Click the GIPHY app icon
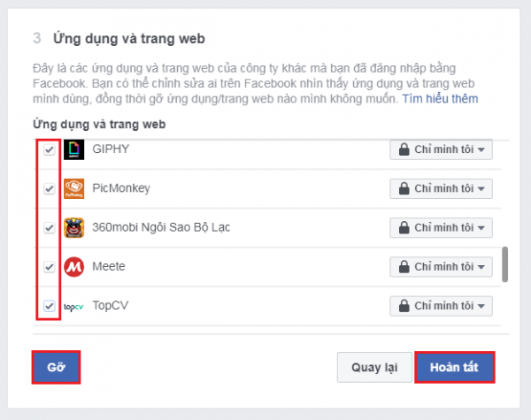Image resolution: width=531 pixels, height=420 pixels. 73,149
